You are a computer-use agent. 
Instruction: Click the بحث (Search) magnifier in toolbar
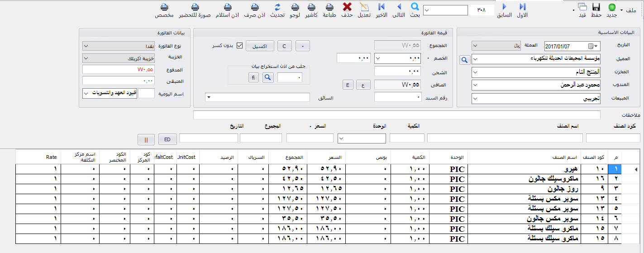point(415,7)
